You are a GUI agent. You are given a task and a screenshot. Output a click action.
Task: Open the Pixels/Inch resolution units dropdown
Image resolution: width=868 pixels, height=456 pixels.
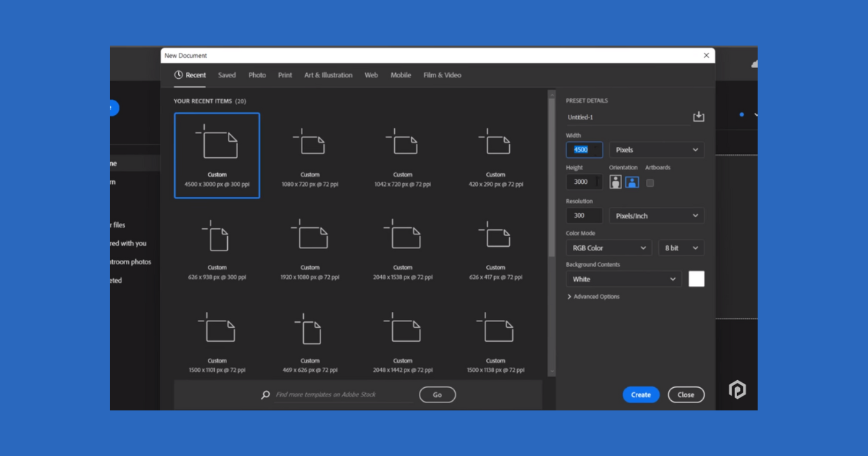point(657,216)
